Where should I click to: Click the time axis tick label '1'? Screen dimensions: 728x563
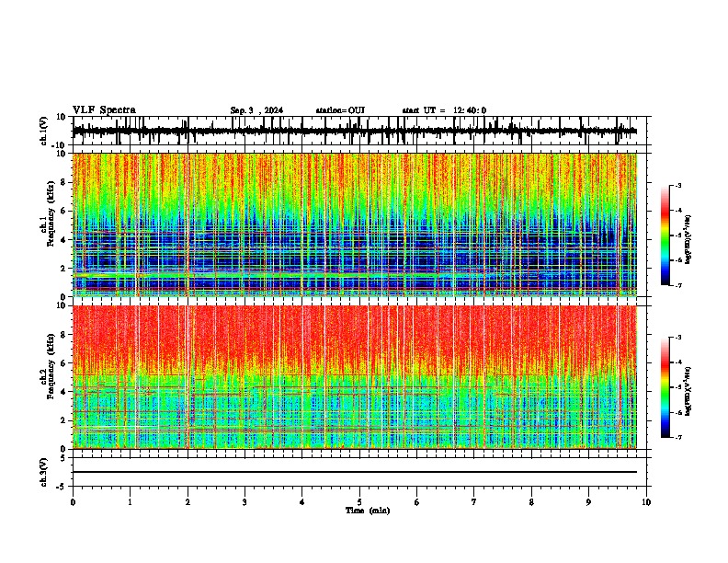[130, 502]
